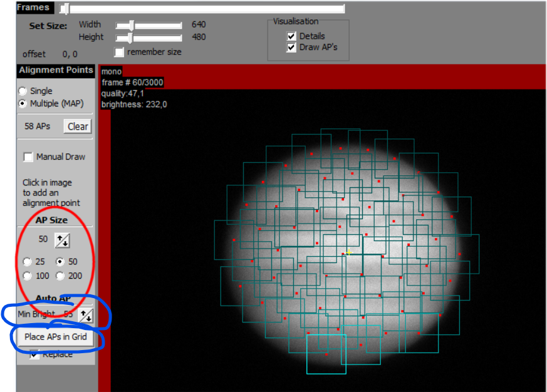The width and height of the screenshot is (547, 392).
Task: Click the Min Bright up/down stepper icon
Action: 86,315
